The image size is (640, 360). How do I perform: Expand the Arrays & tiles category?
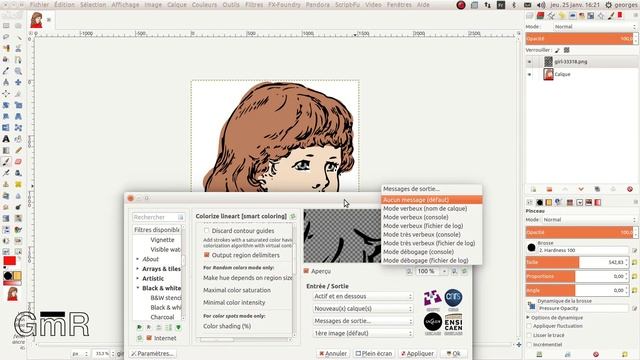(138, 269)
